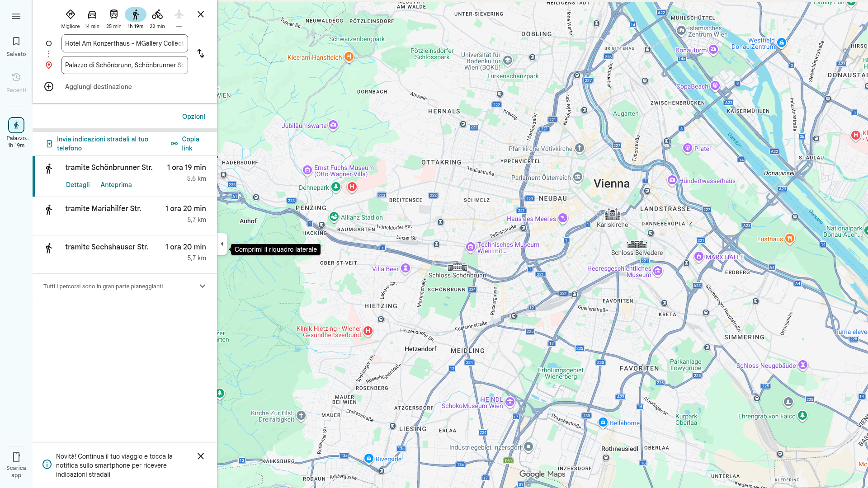Select MARX HALLE marker

(699, 257)
